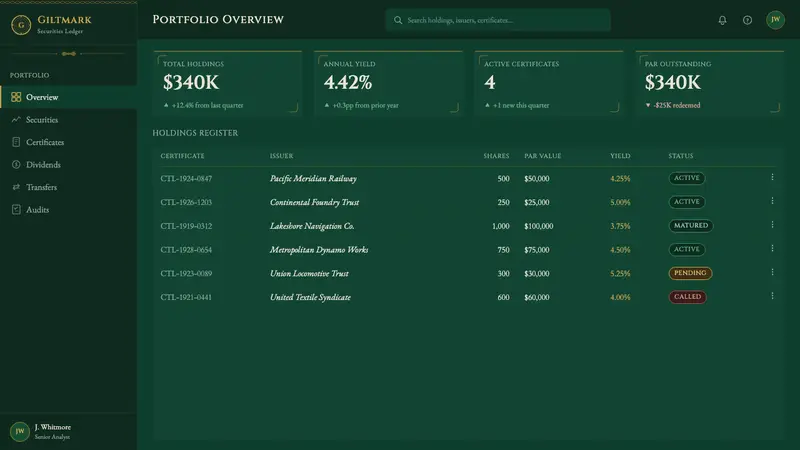
Task: Click the Overview grid icon
Action: pyautogui.click(x=16, y=97)
